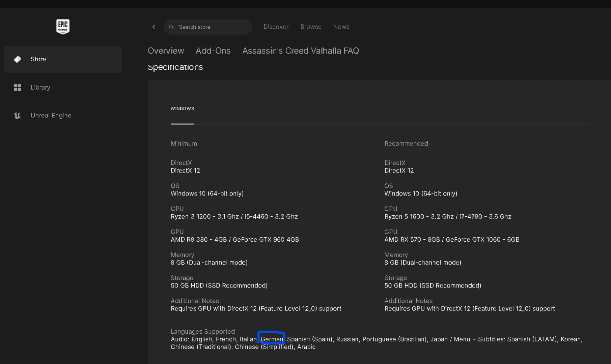Go back using the left chevron
Viewport: 611px width, 364px height.
pos(154,27)
